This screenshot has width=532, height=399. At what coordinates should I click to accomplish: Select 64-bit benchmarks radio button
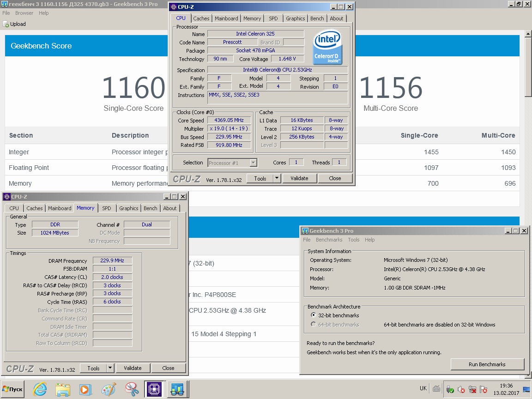[313, 324]
